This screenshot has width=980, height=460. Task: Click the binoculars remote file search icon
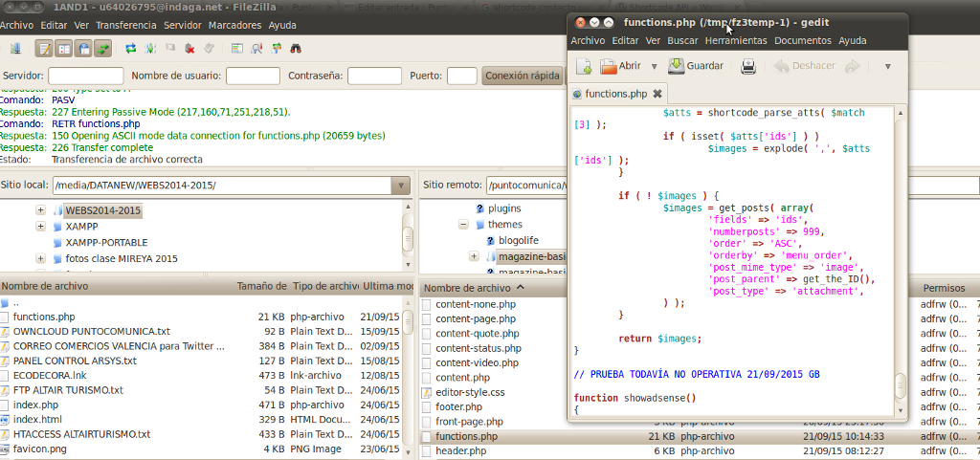coord(297,48)
